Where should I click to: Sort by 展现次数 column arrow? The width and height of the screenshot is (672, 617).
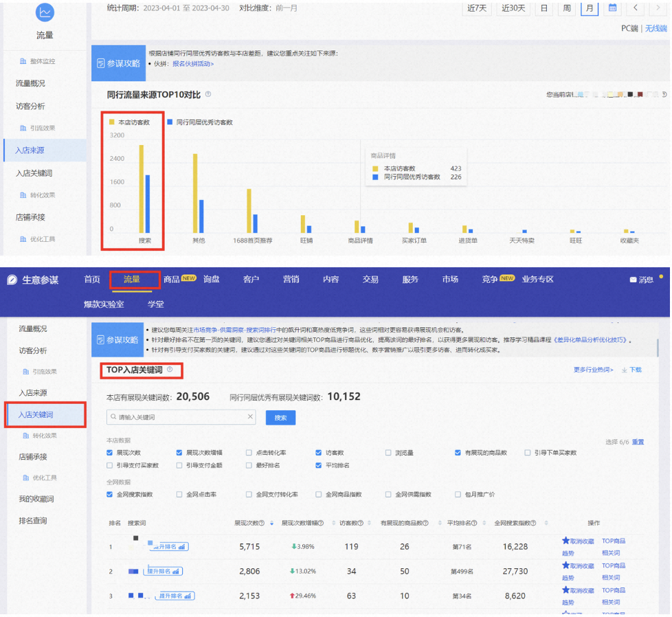coord(271,524)
